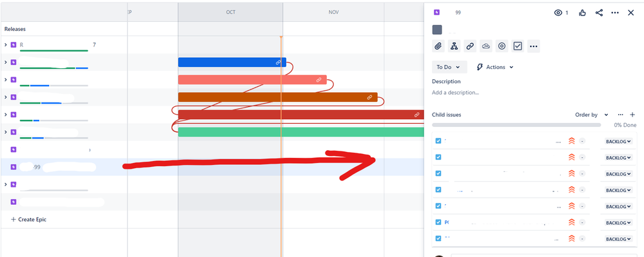Open the Order by dropdown
Image resolution: width=644 pixels, height=257 pixels.
pyautogui.click(x=591, y=115)
